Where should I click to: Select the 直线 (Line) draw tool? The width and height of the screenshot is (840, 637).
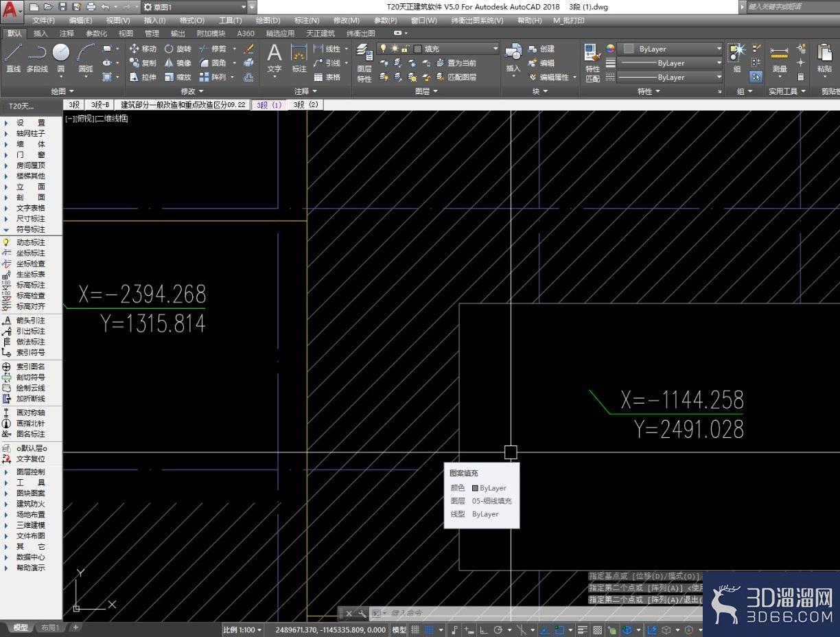(14, 58)
